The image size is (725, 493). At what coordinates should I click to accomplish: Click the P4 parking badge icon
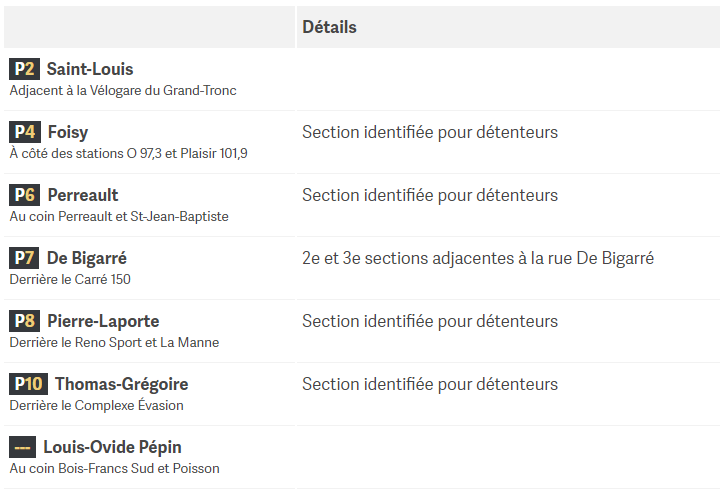pos(25,132)
